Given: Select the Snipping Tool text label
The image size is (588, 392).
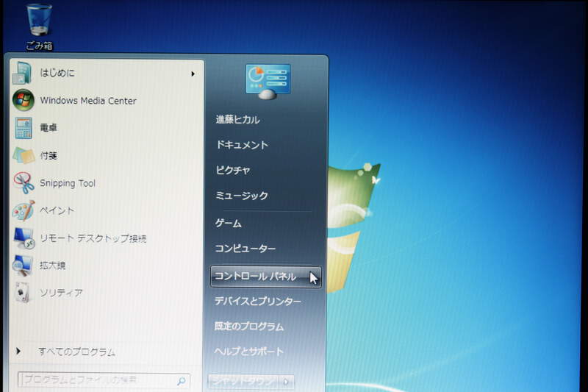Looking at the screenshot, I should pos(68,183).
